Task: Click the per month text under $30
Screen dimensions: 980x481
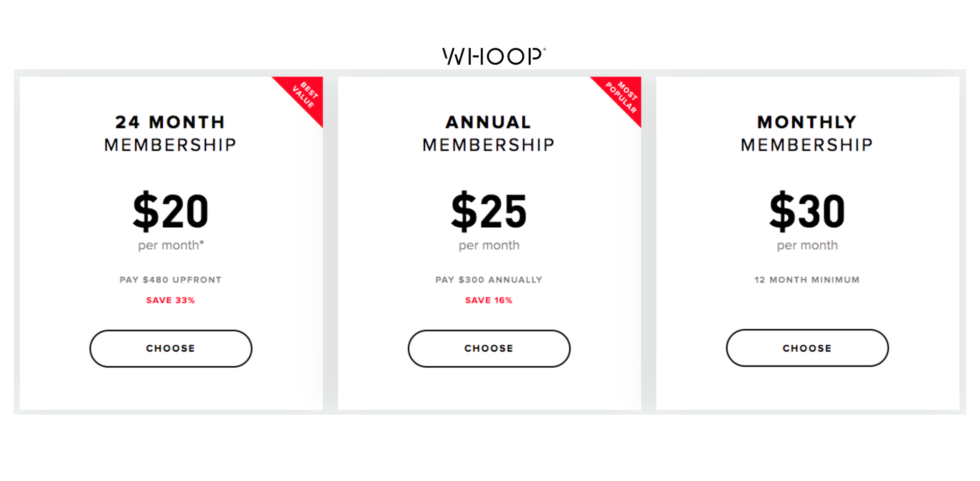Action: 807,245
